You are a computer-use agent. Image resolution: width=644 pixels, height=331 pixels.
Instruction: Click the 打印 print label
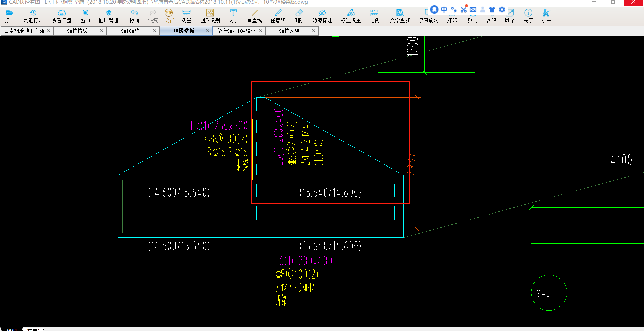pyautogui.click(x=452, y=20)
